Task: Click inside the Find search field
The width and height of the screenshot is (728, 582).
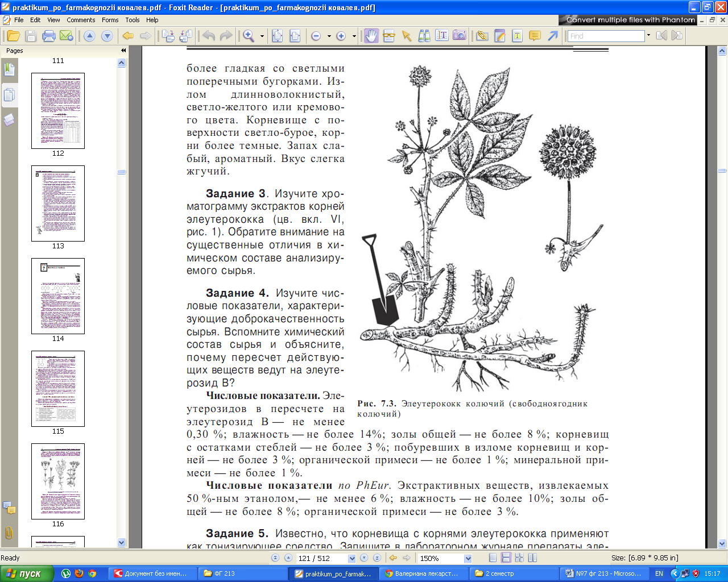Action: [606, 36]
